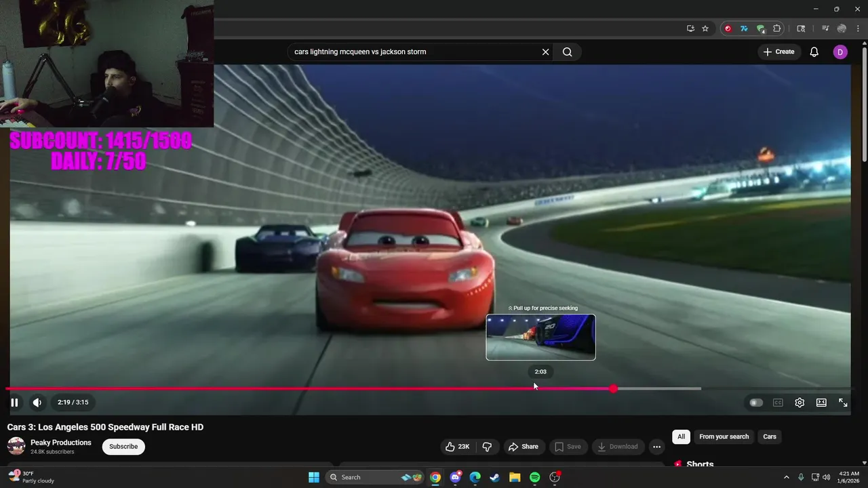Click the Save bookmark button
Viewport: 868px width, 488px height.
(568, 447)
